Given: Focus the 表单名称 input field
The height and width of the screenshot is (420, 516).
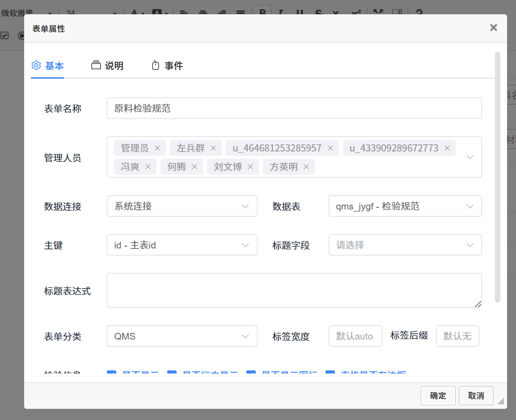Looking at the screenshot, I should point(294,108).
